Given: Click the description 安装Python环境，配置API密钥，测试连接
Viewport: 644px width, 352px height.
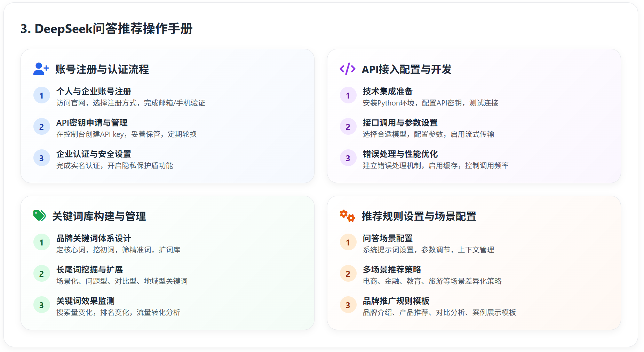Looking at the screenshot, I should click(x=431, y=103).
